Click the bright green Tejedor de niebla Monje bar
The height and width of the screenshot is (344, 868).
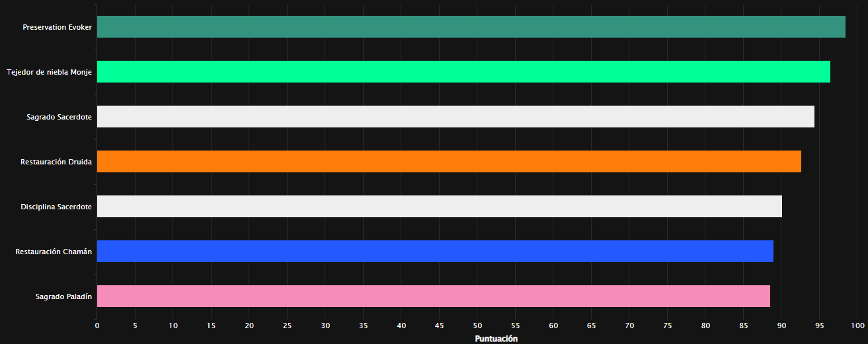[463, 72]
